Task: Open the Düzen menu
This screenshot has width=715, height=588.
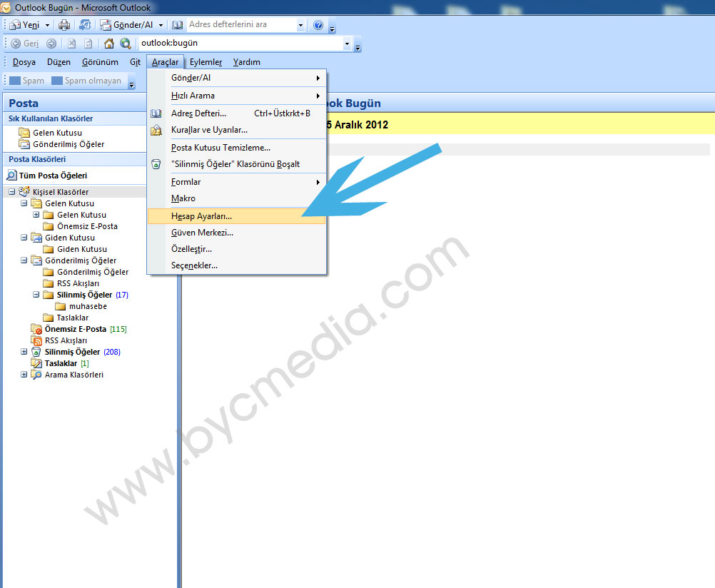Action: [x=59, y=62]
